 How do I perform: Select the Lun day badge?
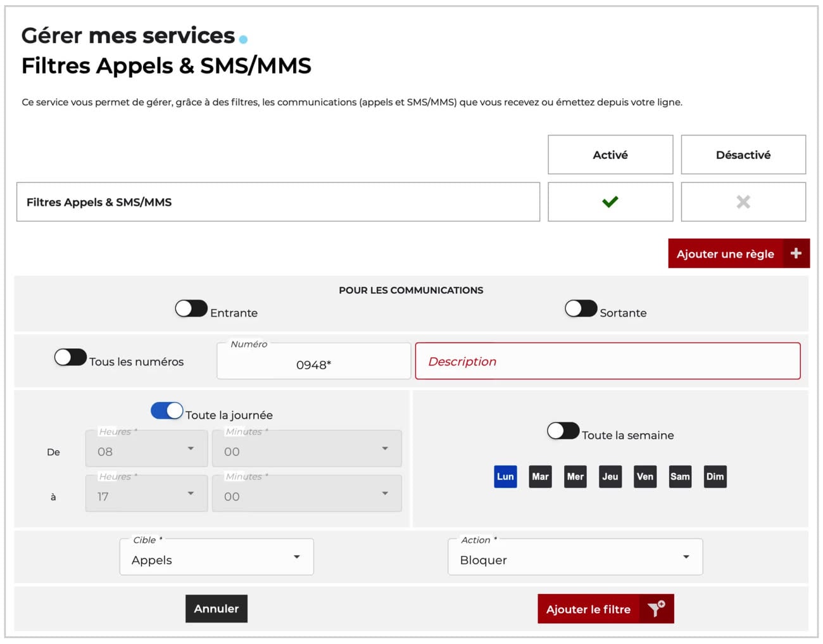(505, 477)
